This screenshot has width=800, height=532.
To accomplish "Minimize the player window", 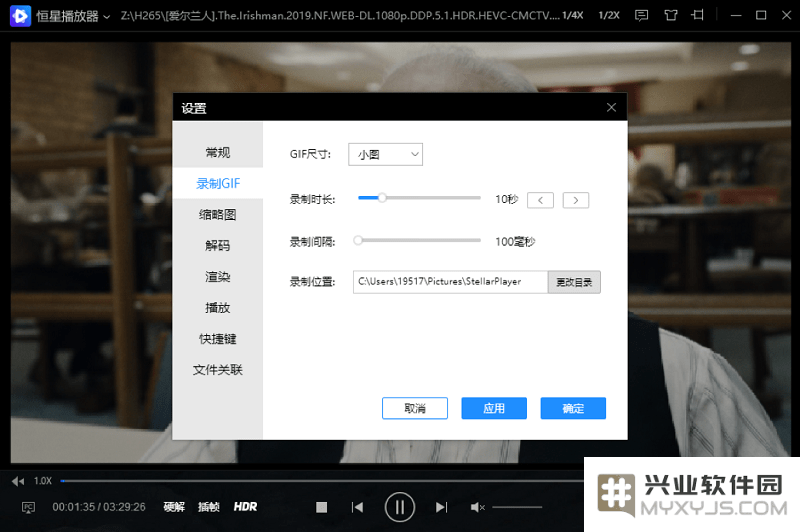I will (736, 15).
